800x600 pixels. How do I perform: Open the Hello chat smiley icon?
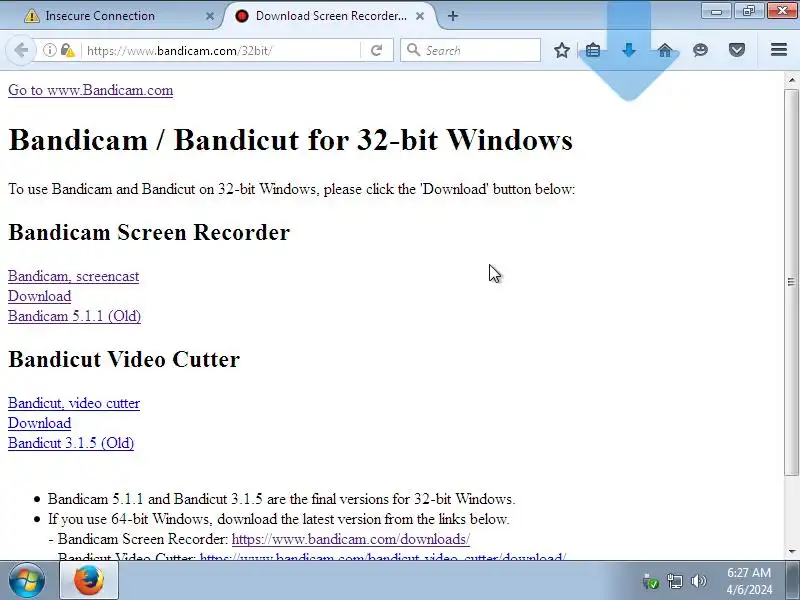click(701, 50)
